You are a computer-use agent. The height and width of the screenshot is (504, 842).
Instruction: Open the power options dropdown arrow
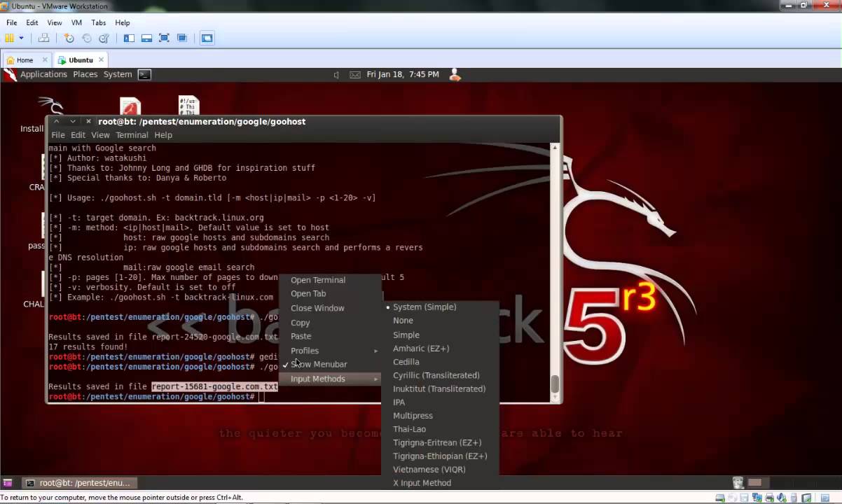(x=21, y=38)
